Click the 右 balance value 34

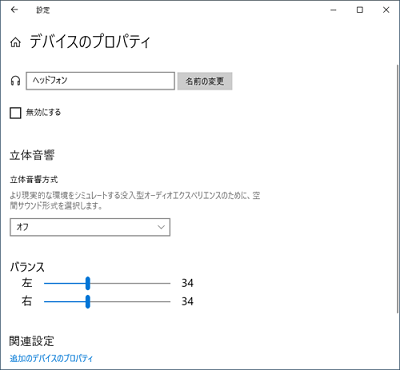point(187,301)
